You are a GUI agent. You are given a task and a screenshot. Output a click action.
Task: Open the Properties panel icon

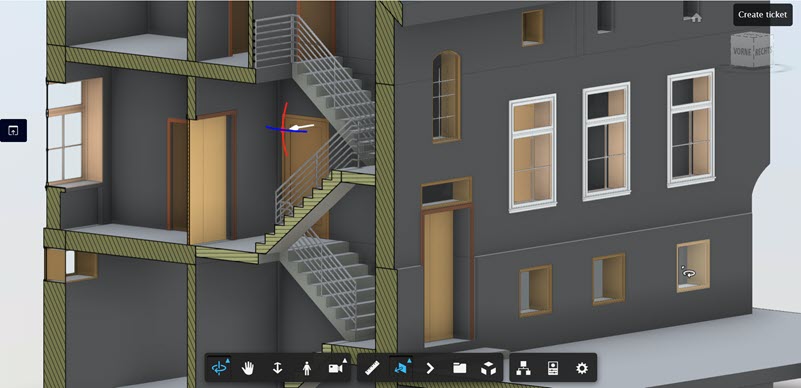(552, 368)
